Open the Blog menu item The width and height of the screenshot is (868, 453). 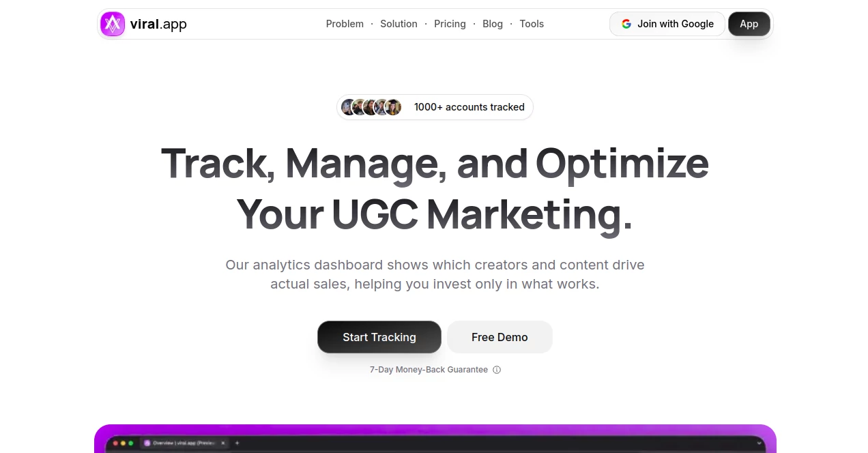[x=493, y=24]
